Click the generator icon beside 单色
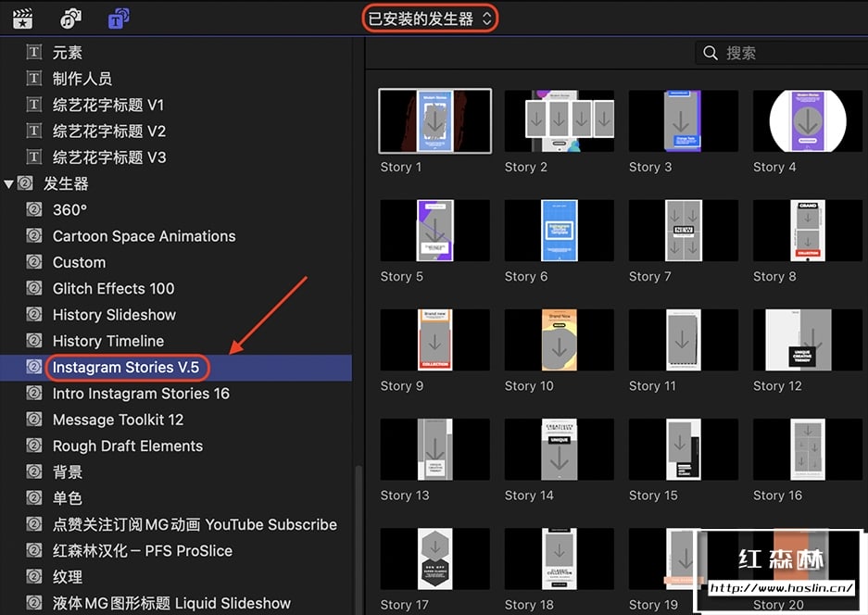 [33, 498]
